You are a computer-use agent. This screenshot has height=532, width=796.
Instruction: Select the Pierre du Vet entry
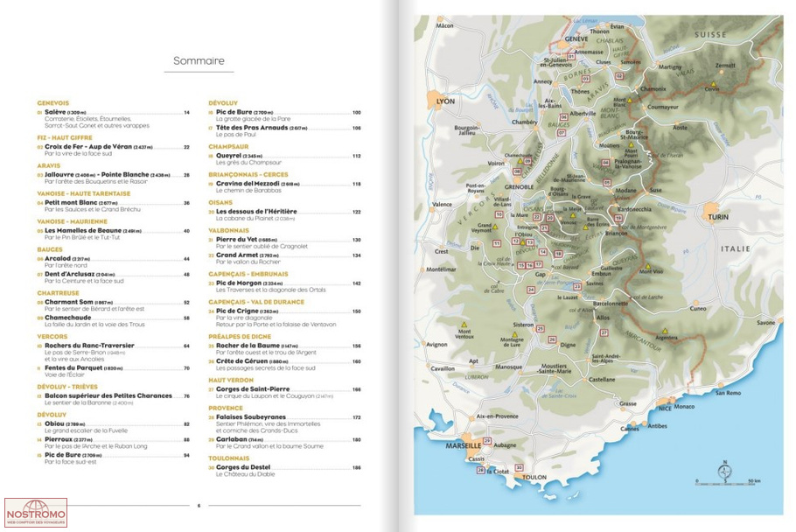(284, 242)
